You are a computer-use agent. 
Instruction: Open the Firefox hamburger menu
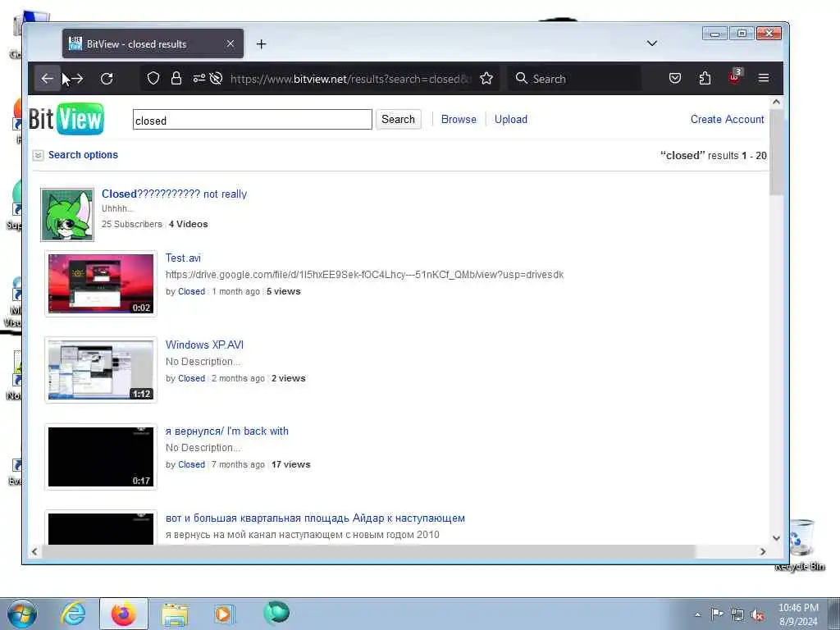click(764, 79)
